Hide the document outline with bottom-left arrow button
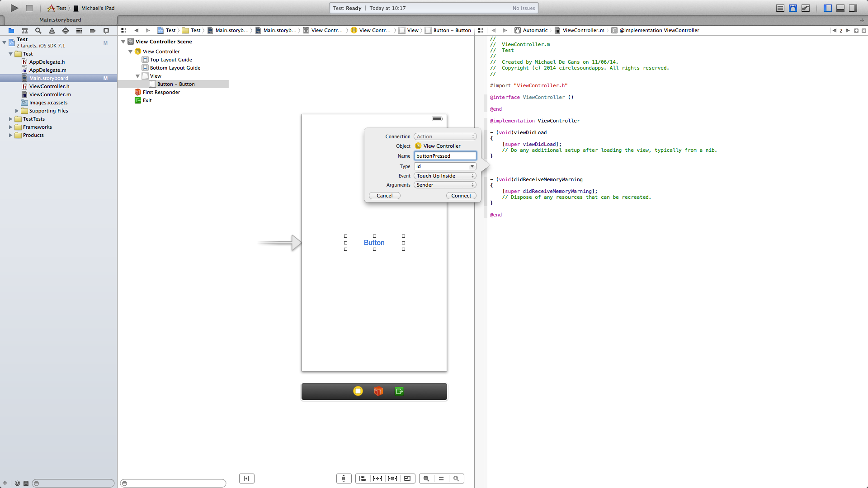Screen dimensions: 868x488 246,479
